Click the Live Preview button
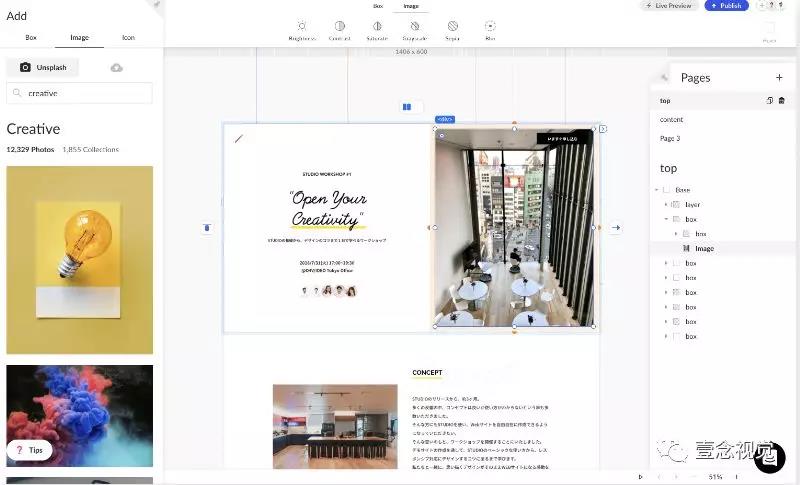 (669, 6)
